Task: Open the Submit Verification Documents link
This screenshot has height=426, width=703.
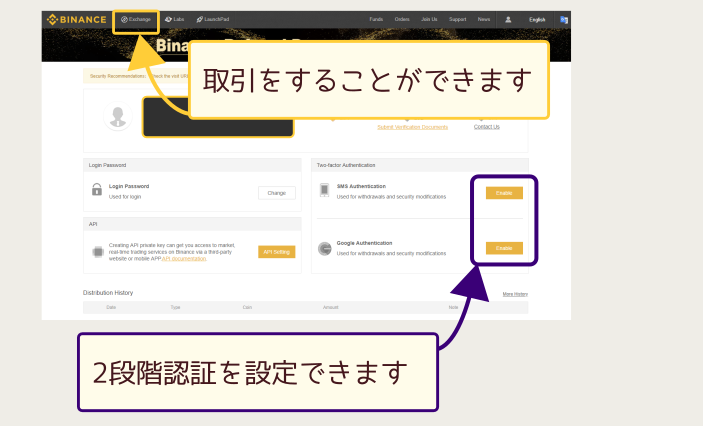Action: 412,127
